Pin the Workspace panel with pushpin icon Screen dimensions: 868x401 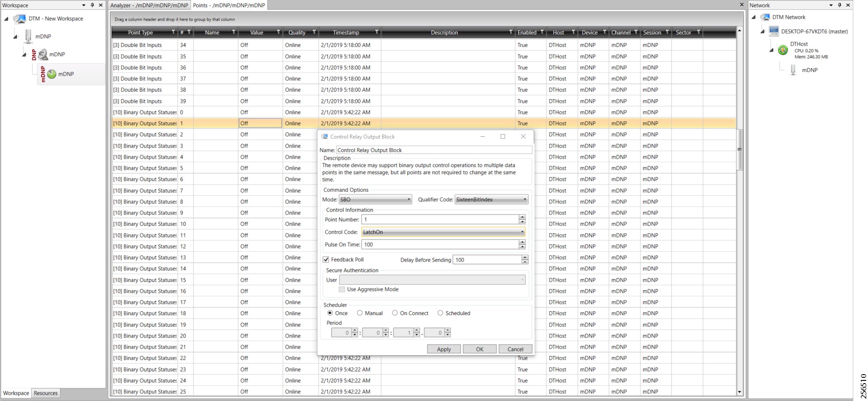(x=92, y=5)
